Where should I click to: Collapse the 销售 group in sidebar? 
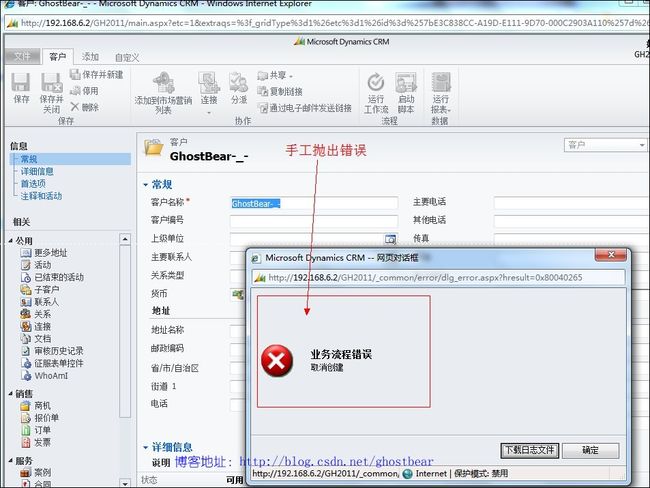click(x=10, y=393)
